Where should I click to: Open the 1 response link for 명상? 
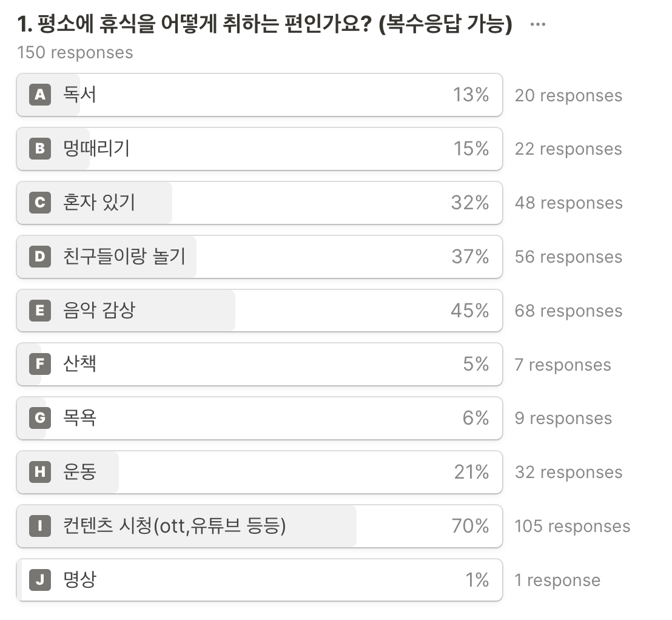pyautogui.click(x=557, y=580)
